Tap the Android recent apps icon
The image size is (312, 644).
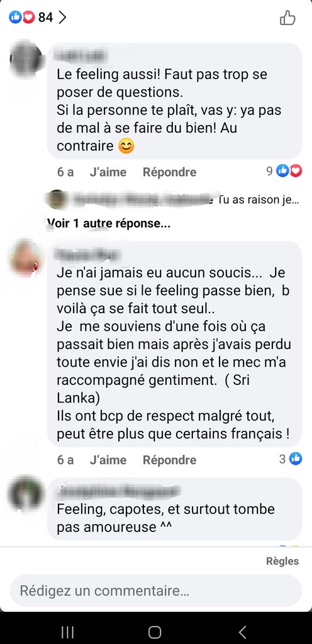coord(67,631)
